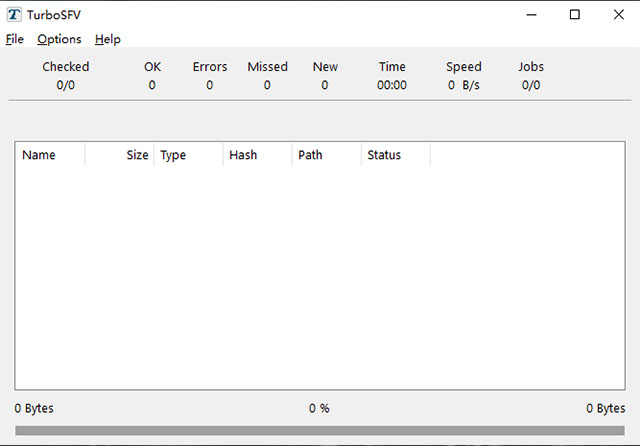
Task: Click the TurboSFV title text
Action: point(54,15)
